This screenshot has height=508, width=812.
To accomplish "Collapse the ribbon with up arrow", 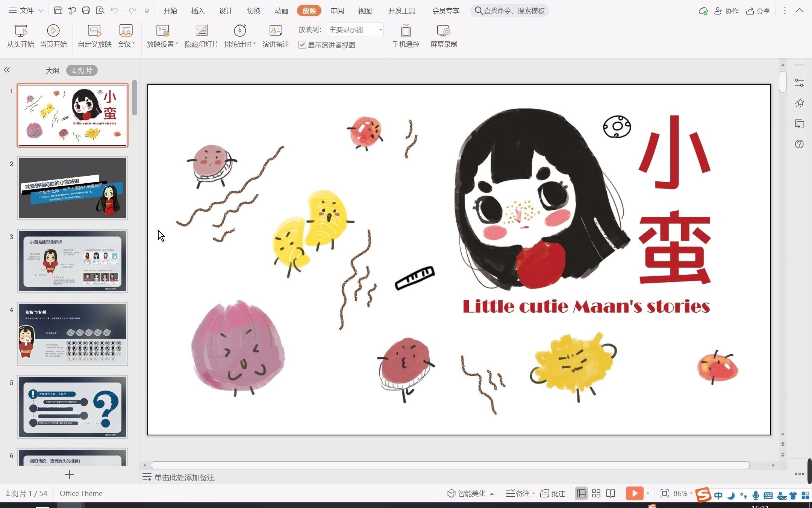I will coord(800,11).
